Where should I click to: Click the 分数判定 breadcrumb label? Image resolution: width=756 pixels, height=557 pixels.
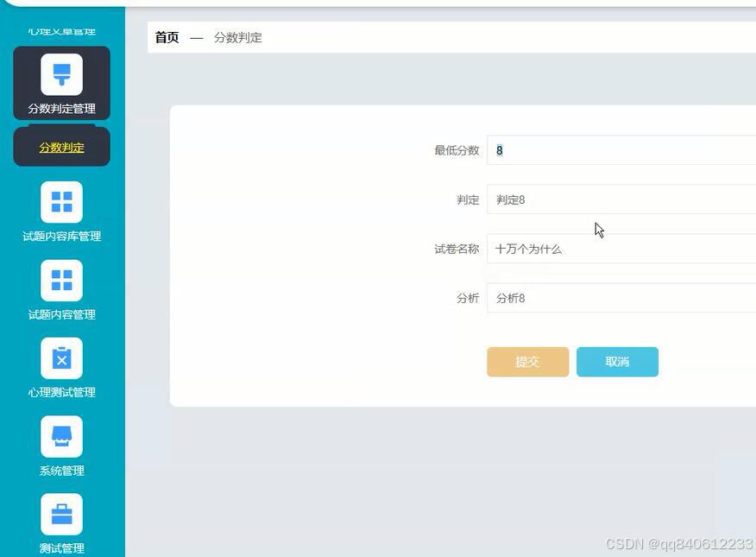238,37
